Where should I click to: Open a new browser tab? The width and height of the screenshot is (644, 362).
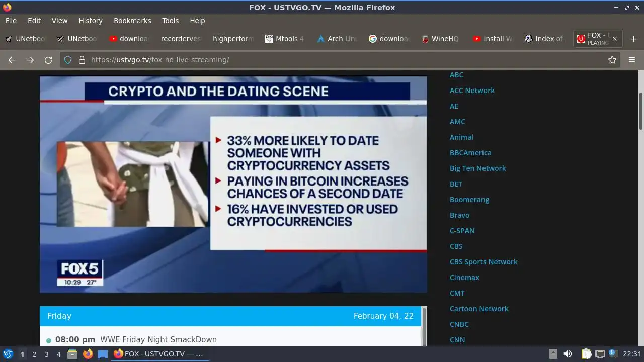pos(633,39)
